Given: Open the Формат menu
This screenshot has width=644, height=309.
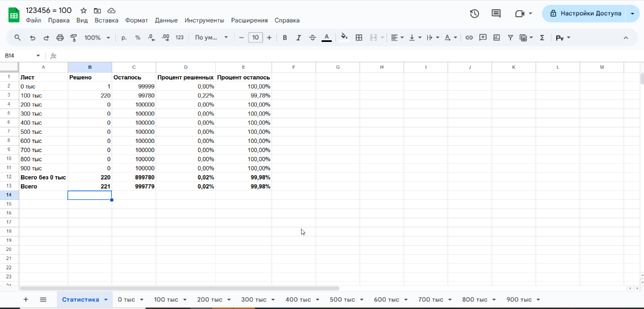Looking at the screenshot, I should (x=136, y=20).
